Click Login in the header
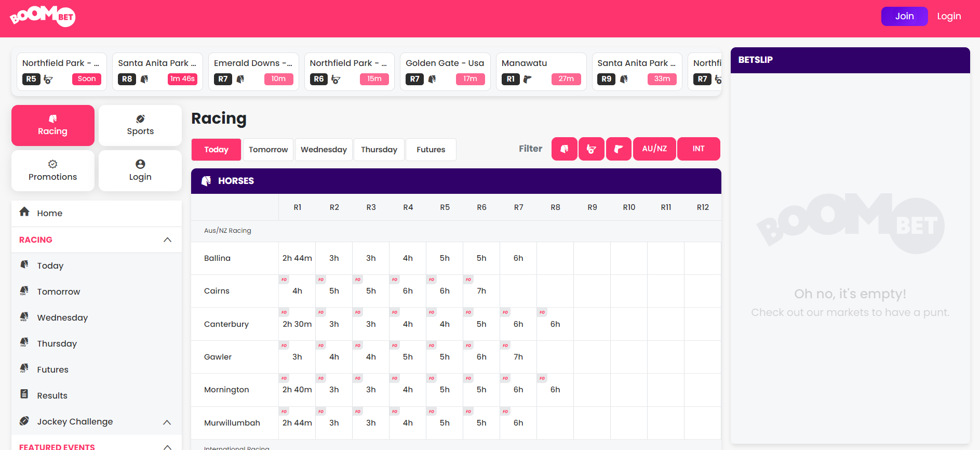 click(949, 16)
